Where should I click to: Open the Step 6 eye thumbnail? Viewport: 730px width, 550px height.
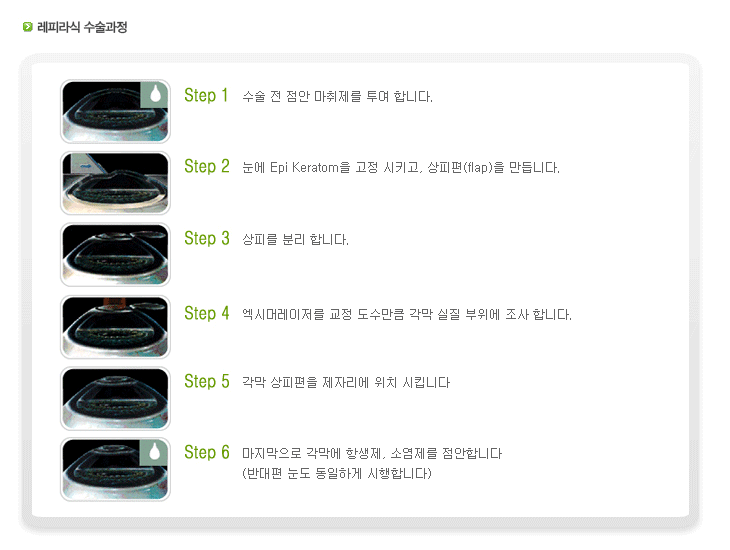pyautogui.click(x=115, y=469)
